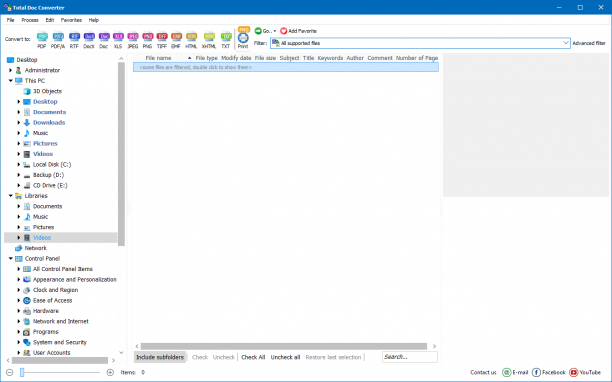Toggle Include subfolders option

(x=160, y=357)
